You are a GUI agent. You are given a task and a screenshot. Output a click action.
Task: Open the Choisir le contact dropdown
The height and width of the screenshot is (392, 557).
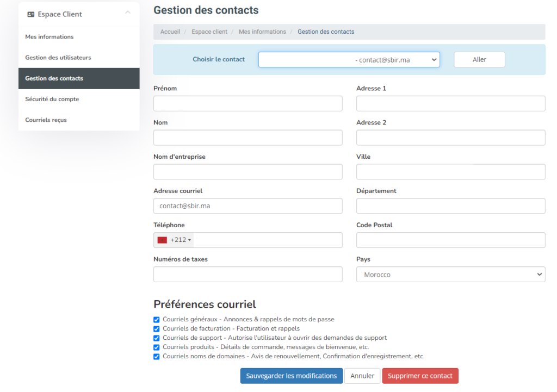coord(349,60)
